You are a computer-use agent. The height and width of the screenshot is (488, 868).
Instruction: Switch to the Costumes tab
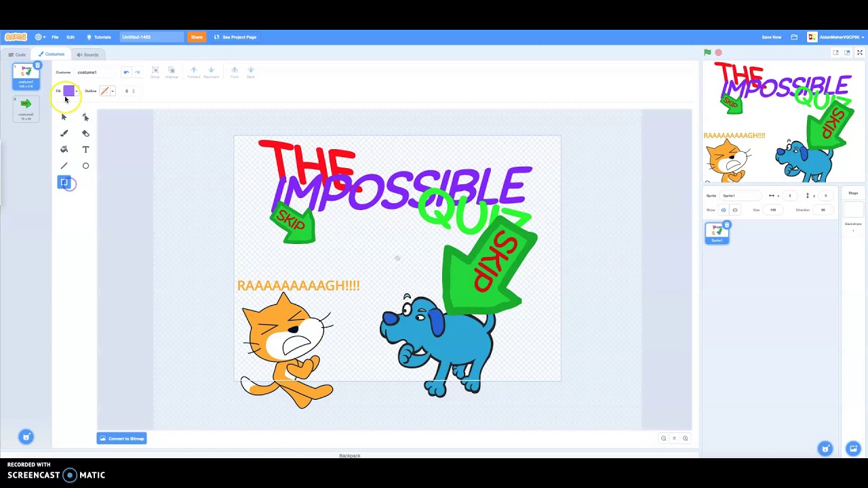pyautogui.click(x=52, y=54)
